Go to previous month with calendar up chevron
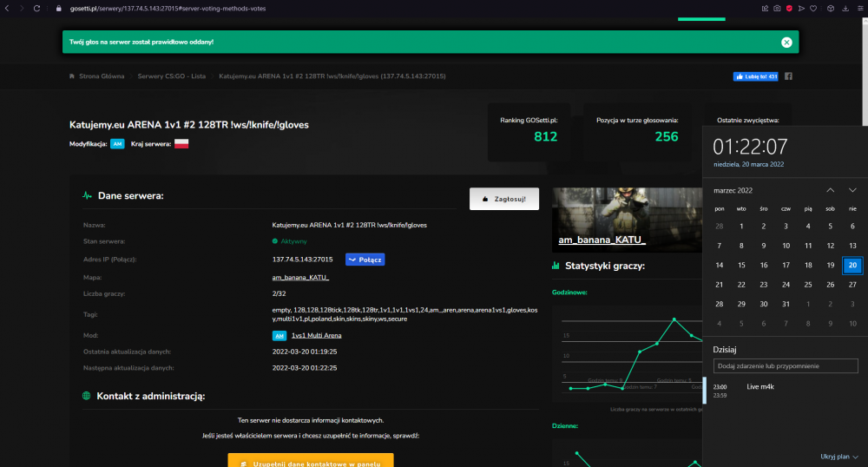The width and height of the screenshot is (868, 467). (x=831, y=190)
